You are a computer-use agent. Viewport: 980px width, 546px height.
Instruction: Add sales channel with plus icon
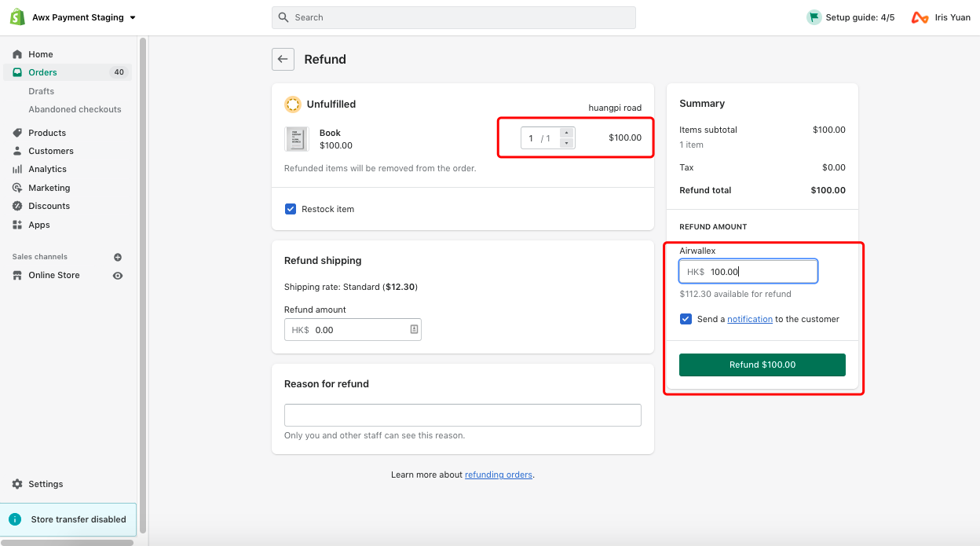(118, 257)
